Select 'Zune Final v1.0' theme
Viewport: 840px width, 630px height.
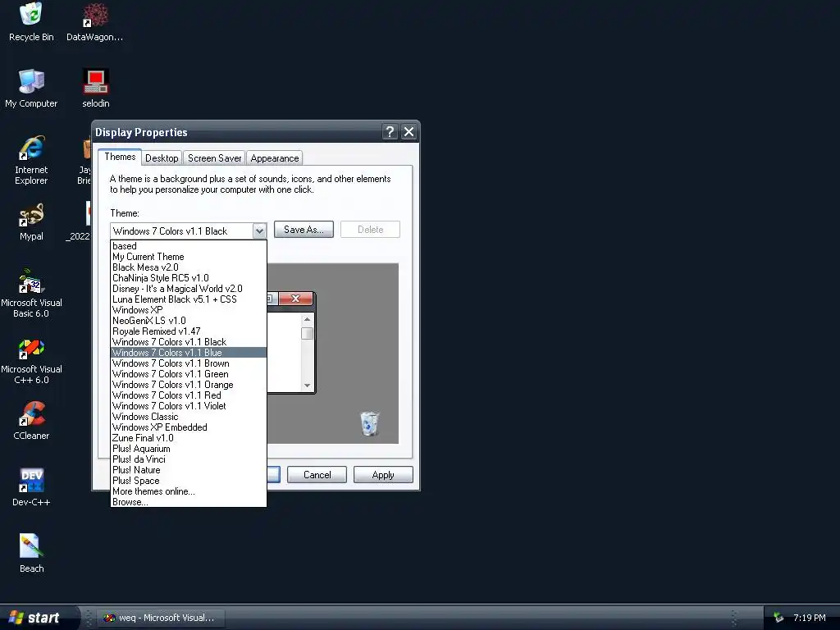click(x=189, y=438)
